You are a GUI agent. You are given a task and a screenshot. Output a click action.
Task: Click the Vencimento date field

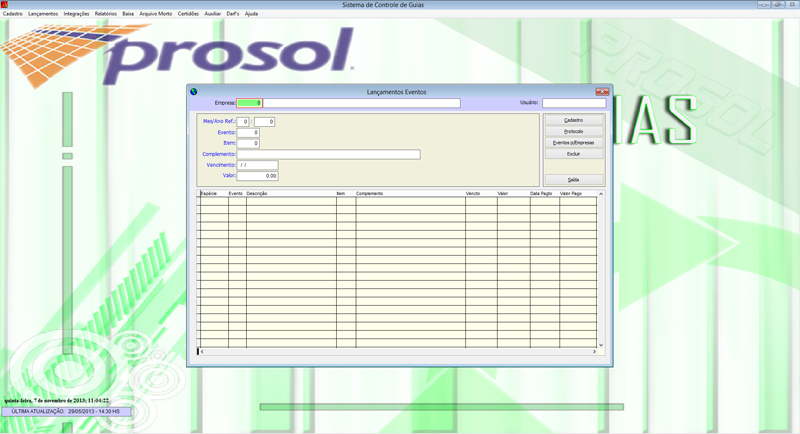tap(257, 165)
